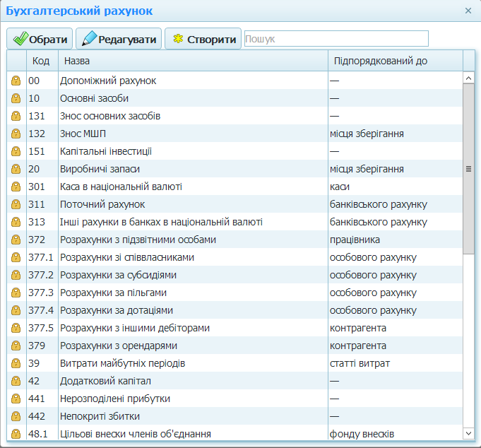Click the vertical scrollbar thumb
The height and width of the screenshot is (448, 481).
(x=468, y=168)
